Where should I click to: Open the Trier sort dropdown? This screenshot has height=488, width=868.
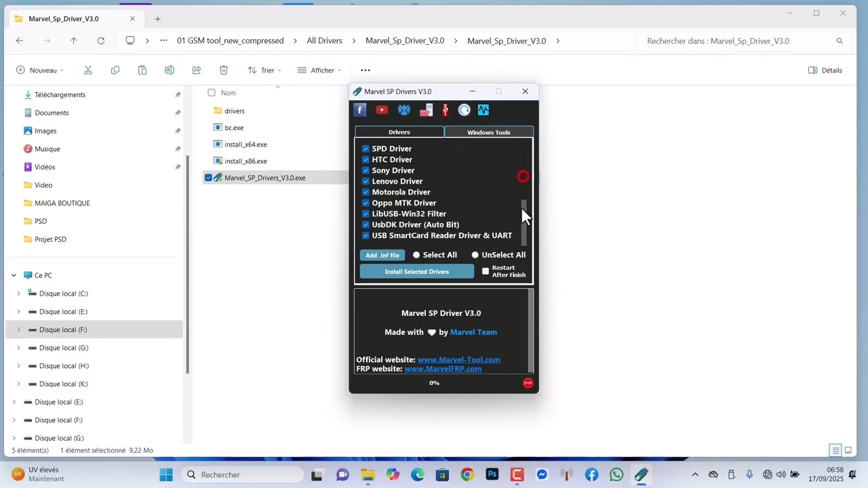tap(264, 70)
